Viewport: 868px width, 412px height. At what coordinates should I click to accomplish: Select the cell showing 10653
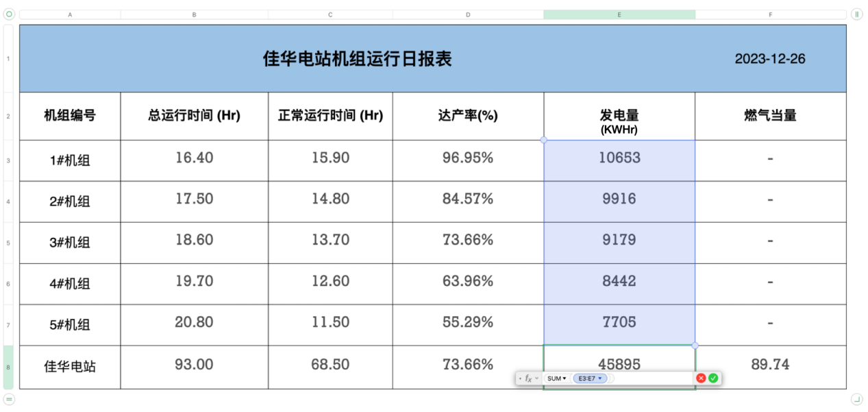click(x=619, y=158)
